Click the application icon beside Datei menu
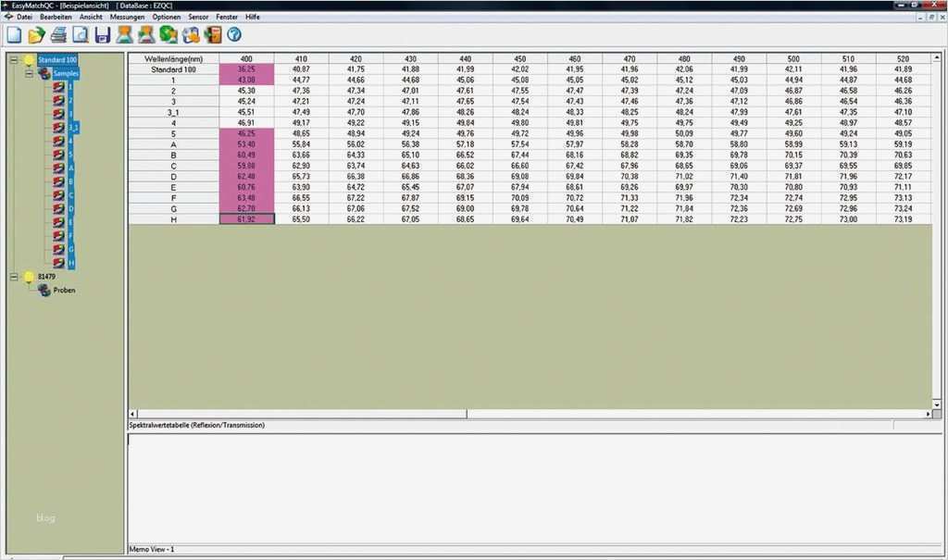The height and width of the screenshot is (560, 948). click(8, 17)
